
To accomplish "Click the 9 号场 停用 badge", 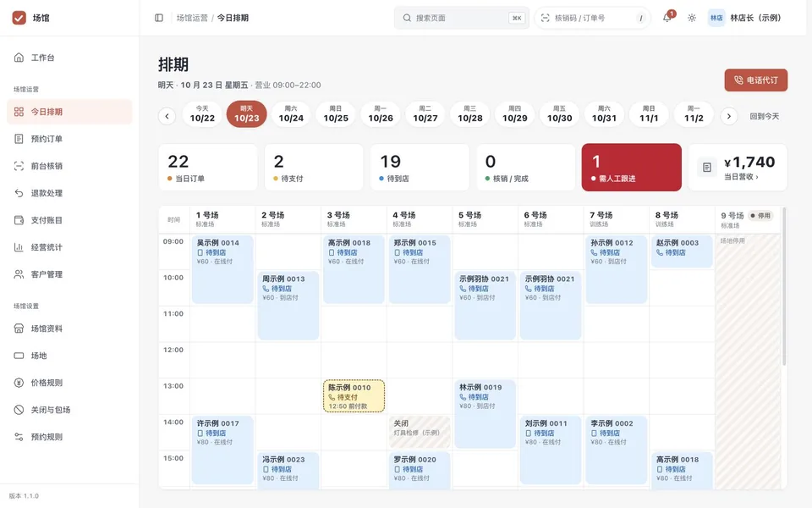I will [x=760, y=216].
